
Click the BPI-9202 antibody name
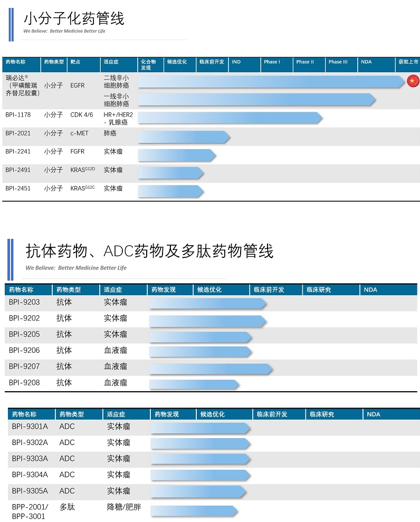(x=24, y=318)
